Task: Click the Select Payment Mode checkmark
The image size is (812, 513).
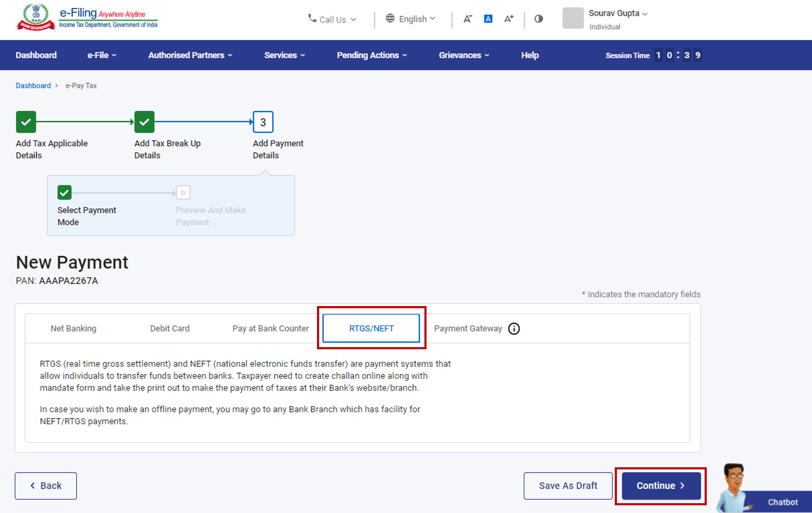Action: (64, 192)
